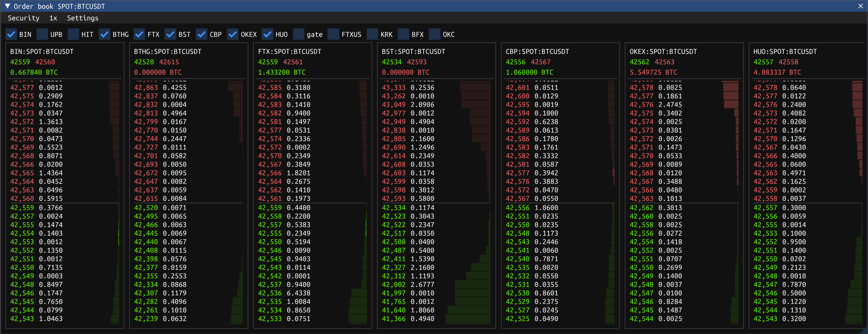This screenshot has width=868, height=334.
Task: Select BIN bid row 42,543 1.0463
Action: tap(64, 318)
